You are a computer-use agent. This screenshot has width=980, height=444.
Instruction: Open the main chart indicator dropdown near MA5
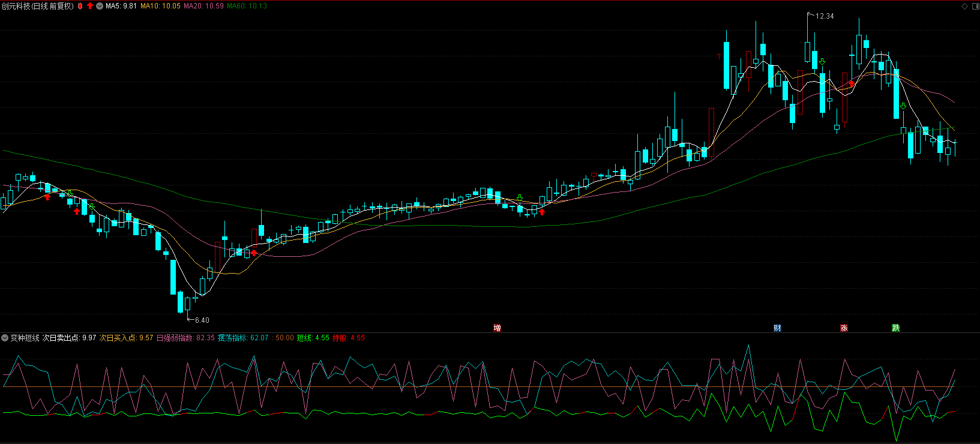point(100,6)
